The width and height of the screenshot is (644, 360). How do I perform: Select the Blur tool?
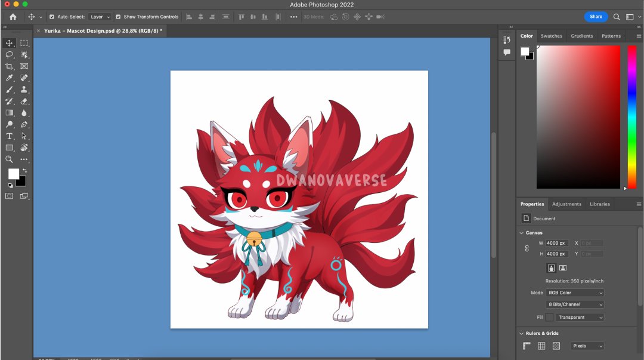click(x=24, y=113)
